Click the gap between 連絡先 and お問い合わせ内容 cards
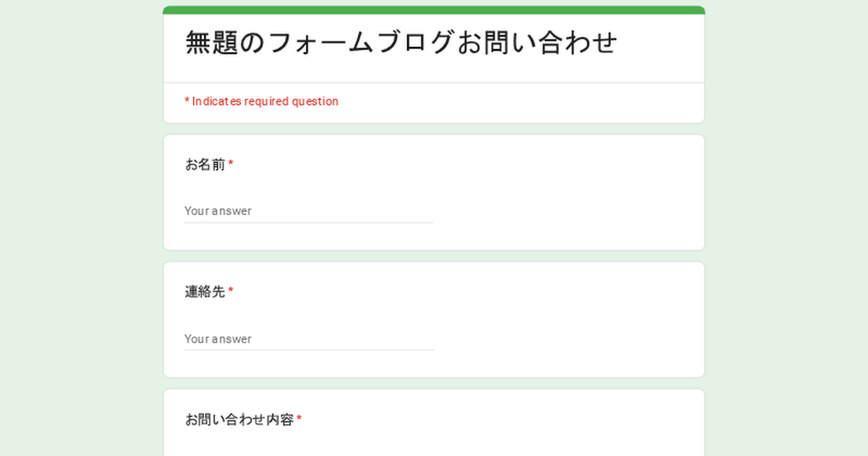Image resolution: width=868 pixels, height=456 pixels. click(x=434, y=384)
